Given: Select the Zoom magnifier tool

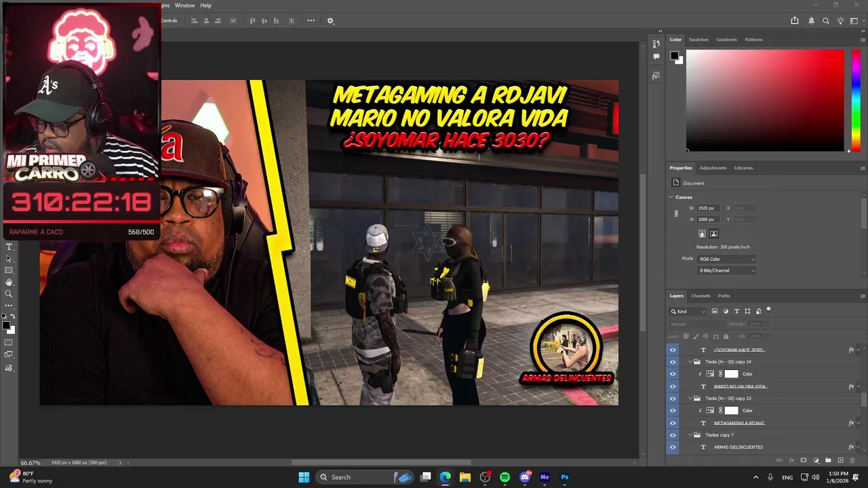Looking at the screenshot, I should (x=9, y=293).
